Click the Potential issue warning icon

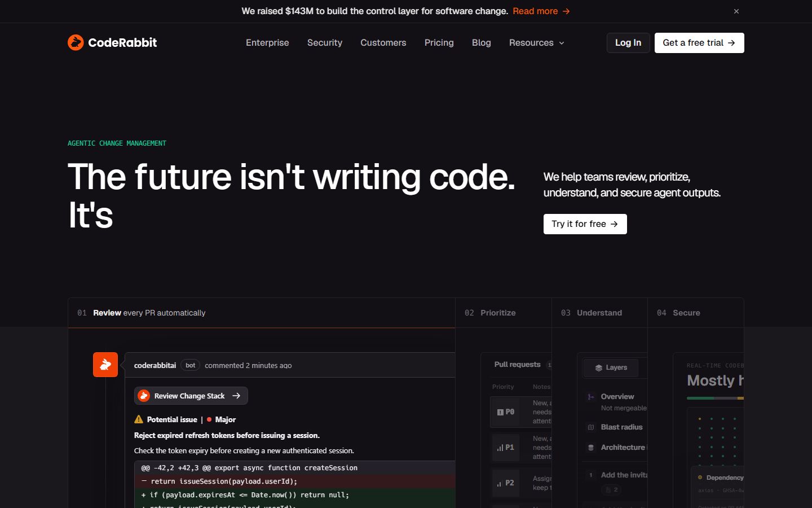(139, 419)
